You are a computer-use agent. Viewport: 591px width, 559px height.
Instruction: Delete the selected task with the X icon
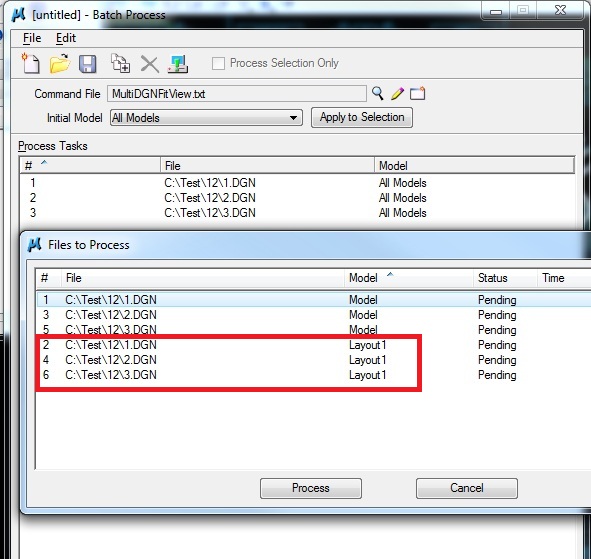(150, 64)
